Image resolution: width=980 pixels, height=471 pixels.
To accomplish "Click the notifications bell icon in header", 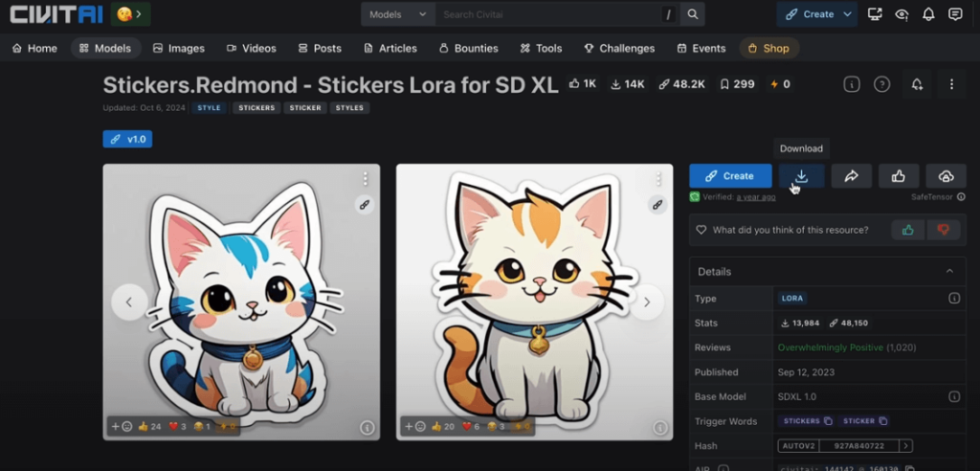I will [x=928, y=14].
